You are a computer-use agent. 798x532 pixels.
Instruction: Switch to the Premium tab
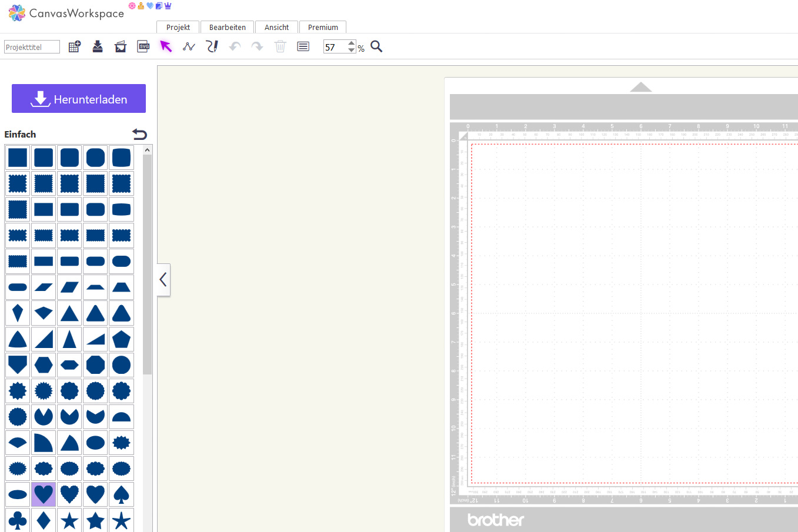[323, 27]
